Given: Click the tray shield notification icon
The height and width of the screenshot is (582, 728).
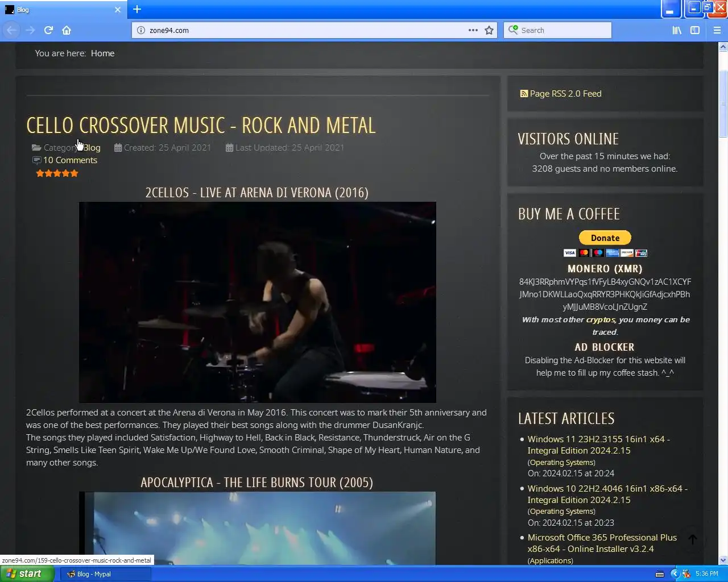Looking at the screenshot, I should [686, 574].
